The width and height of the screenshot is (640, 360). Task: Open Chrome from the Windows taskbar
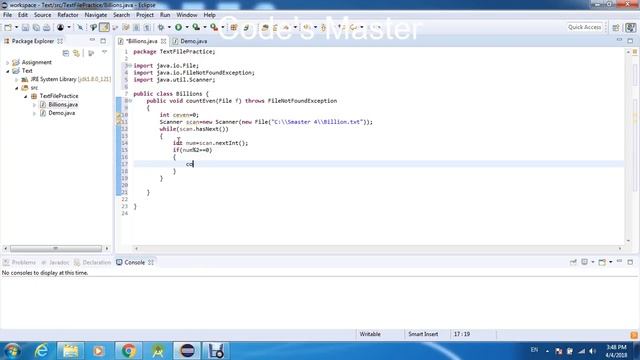[128, 351]
